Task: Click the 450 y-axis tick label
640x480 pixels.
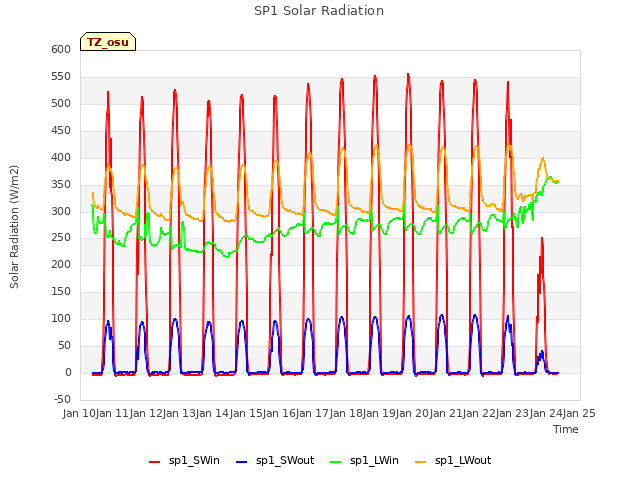Action: (x=61, y=130)
